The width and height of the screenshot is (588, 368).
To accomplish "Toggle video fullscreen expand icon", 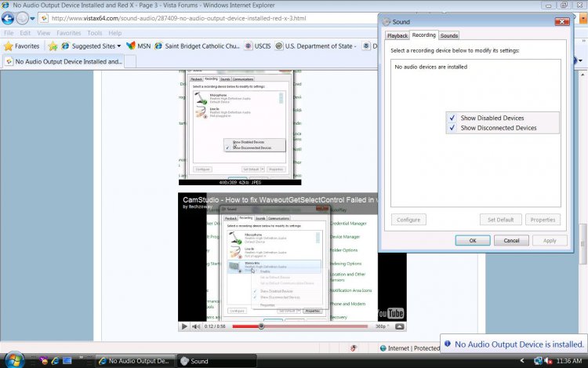I will click(399, 326).
